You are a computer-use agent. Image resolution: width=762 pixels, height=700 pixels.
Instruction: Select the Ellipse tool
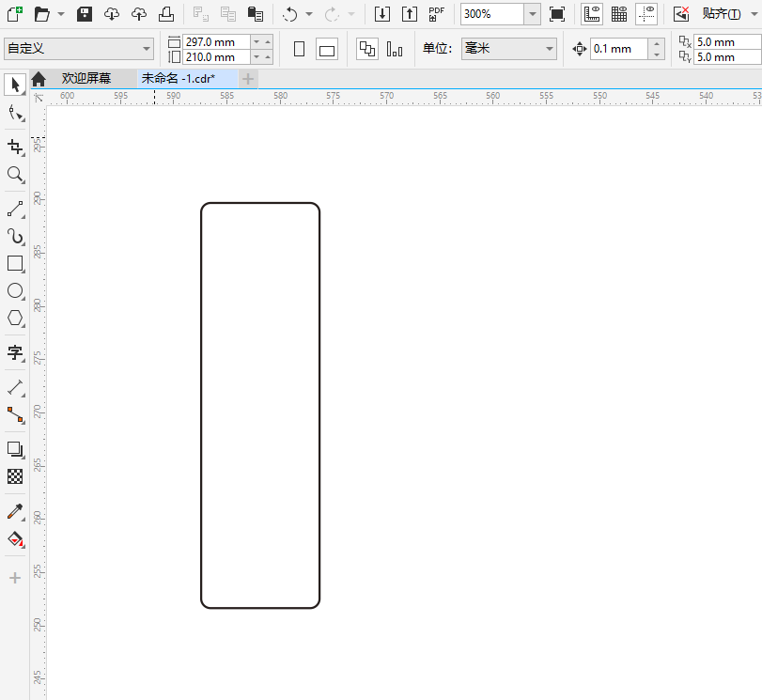coord(16,290)
